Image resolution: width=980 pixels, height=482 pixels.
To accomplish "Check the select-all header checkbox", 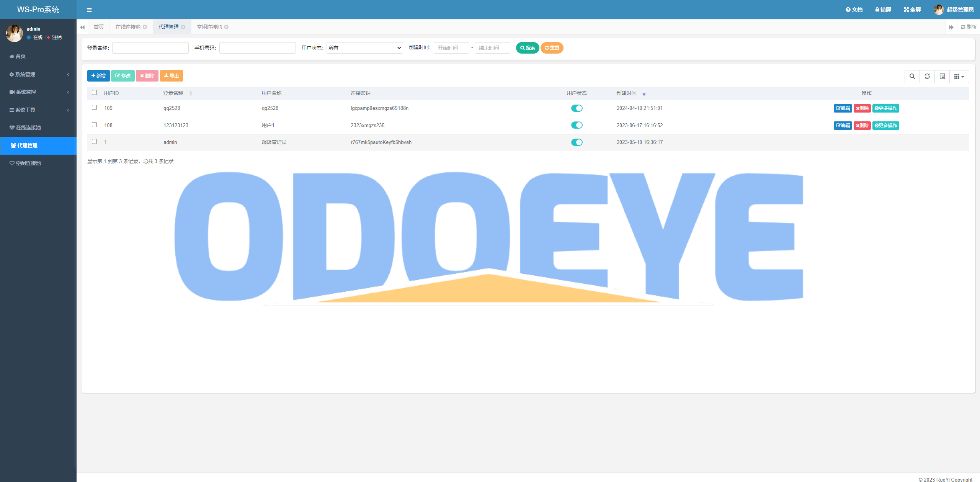I will coord(95,93).
